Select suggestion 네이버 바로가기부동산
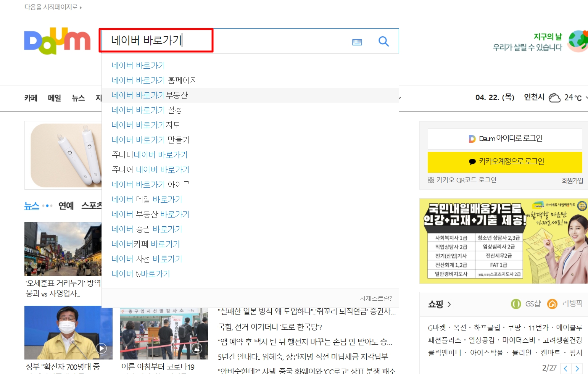 tap(250, 95)
